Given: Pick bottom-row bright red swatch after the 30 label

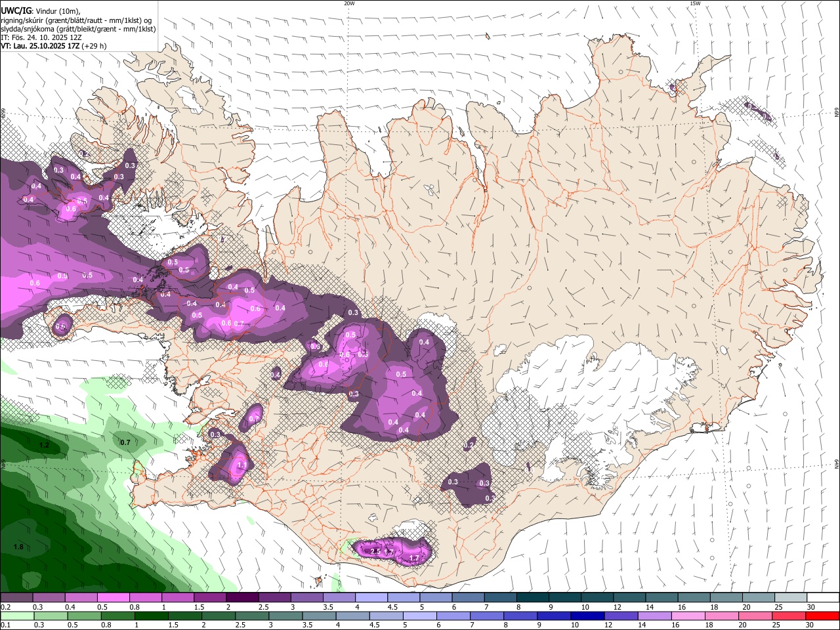Looking at the screenshot, I should click(822, 616).
